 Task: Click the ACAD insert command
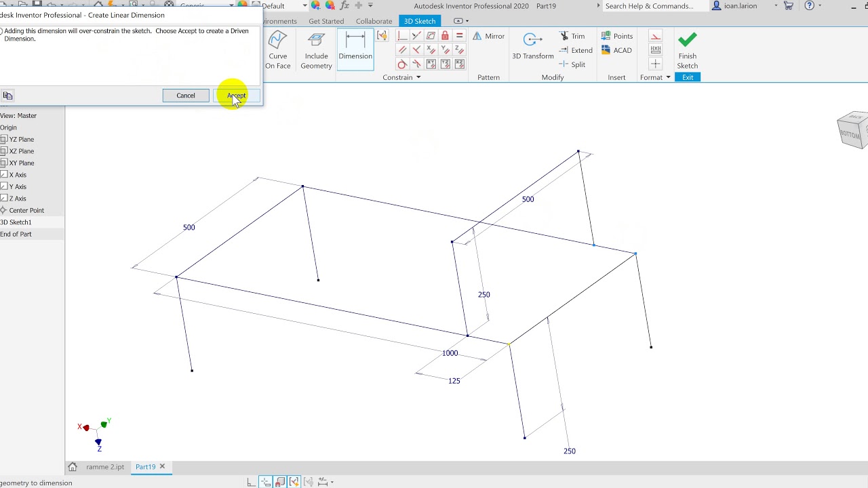click(x=616, y=50)
